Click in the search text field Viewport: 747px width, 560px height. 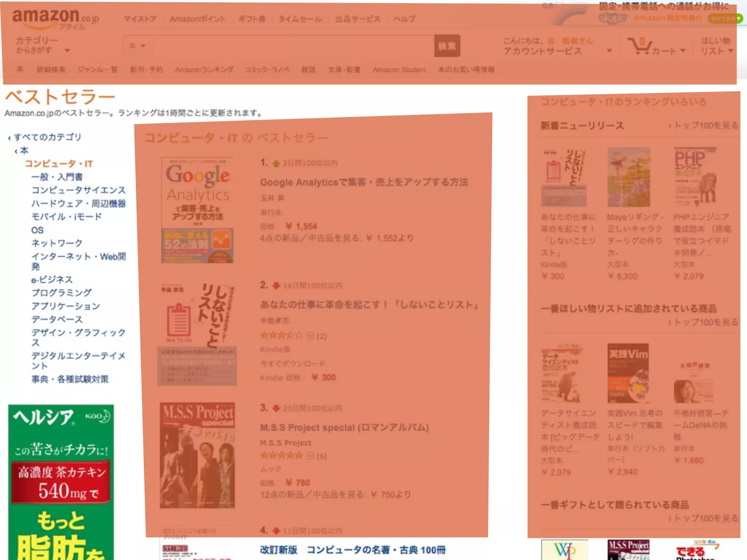tap(293, 46)
